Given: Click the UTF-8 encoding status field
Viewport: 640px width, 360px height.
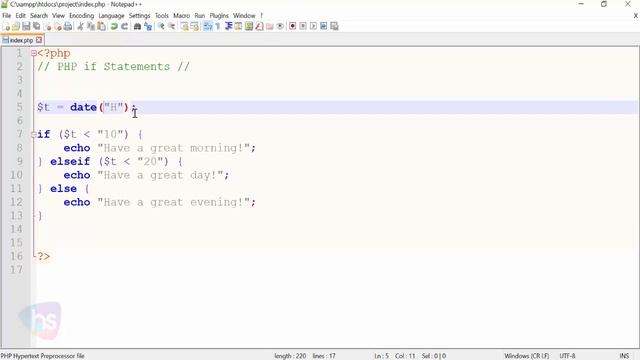Looking at the screenshot, I should [x=567, y=356].
